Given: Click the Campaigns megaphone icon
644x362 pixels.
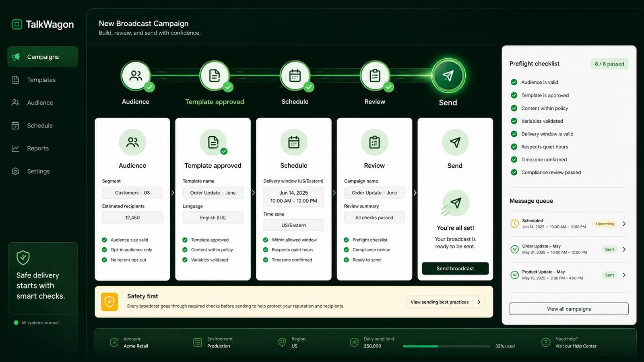Looking at the screenshot, I should tap(16, 57).
